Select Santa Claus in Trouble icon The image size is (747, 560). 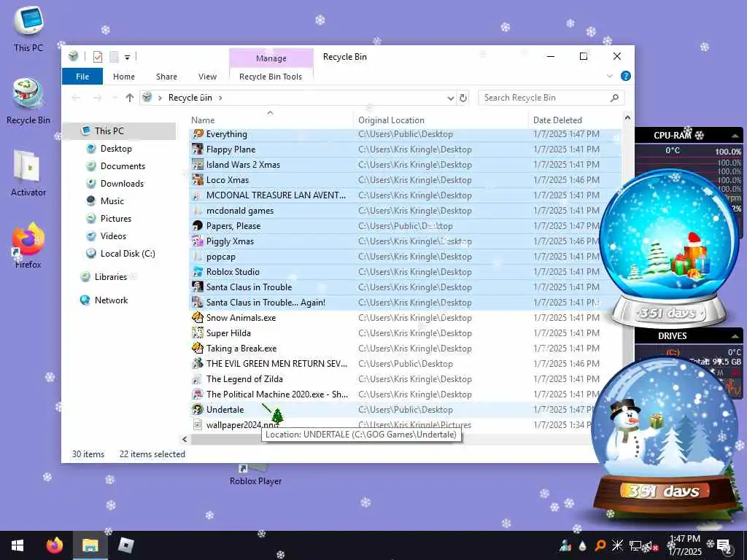198,287
